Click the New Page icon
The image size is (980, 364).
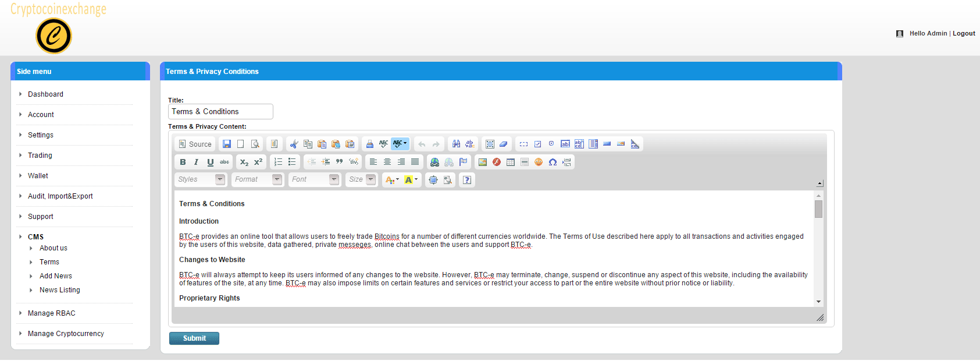coord(241,144)
